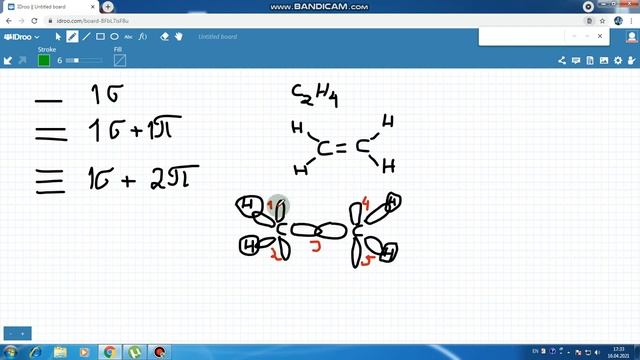Image resolution: width=640 pixels, height=360 pixels.
Task: Choose the arrow selection tool
Action: click(x=58, y=37)
